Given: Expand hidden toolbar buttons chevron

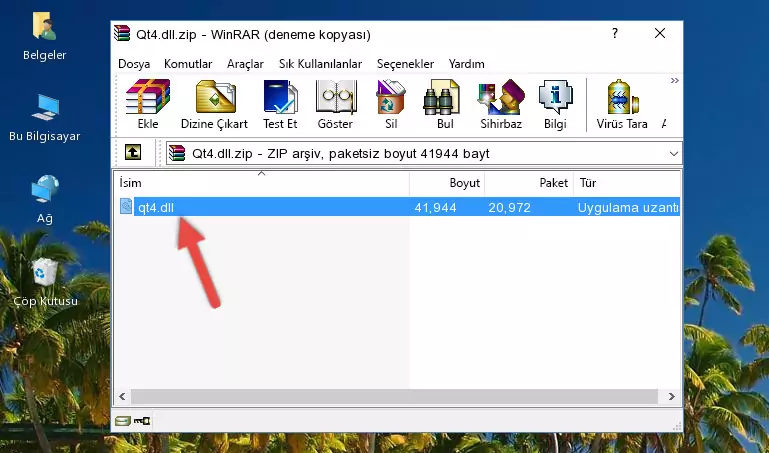Looking at the screenshot, I should (675, 80).
